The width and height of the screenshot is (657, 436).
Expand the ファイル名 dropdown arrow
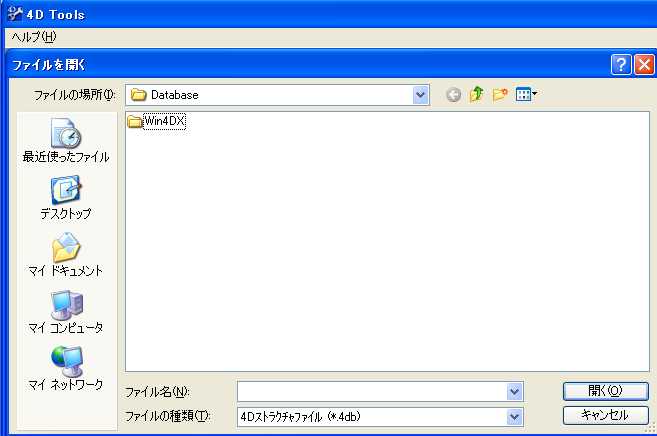click(515, 391)
